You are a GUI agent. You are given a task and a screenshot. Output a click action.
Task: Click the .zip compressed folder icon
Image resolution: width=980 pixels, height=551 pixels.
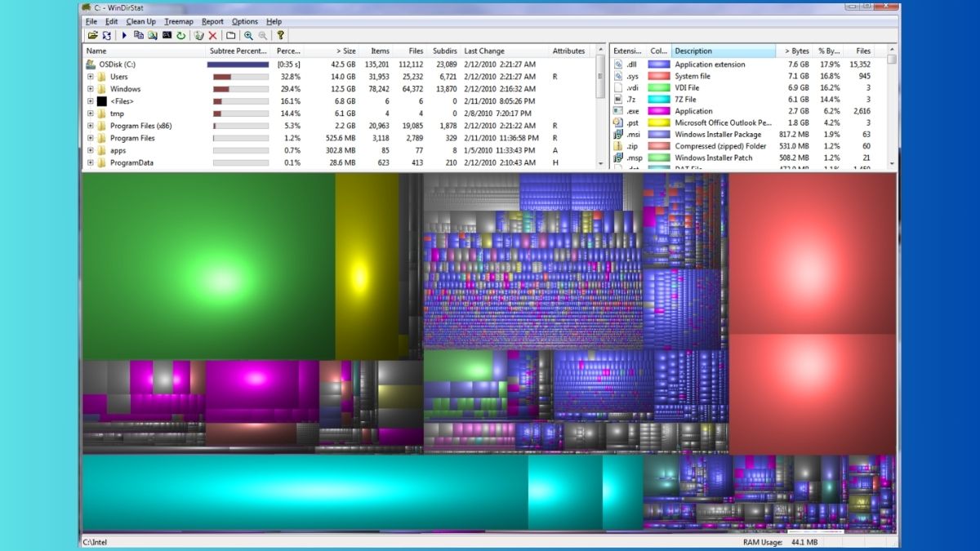click(x=618, y=146)
